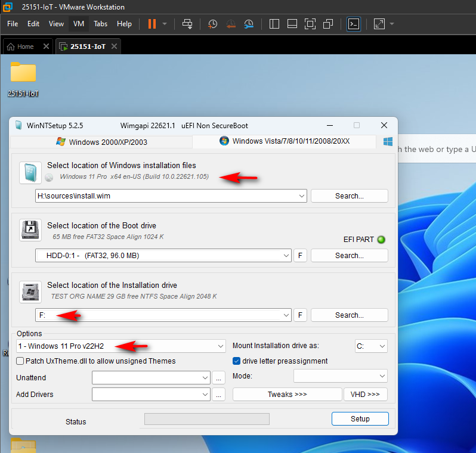Screen dimensions: 476x453
Task: Click the Windows logo icon in WinNTSetup
Action: coord(388,141)
